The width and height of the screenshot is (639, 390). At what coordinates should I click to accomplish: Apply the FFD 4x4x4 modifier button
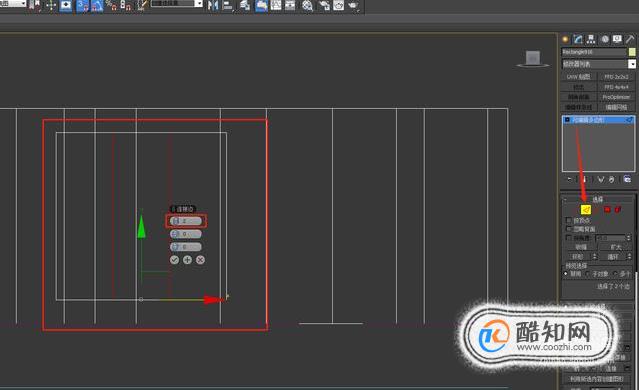point(616,87)
